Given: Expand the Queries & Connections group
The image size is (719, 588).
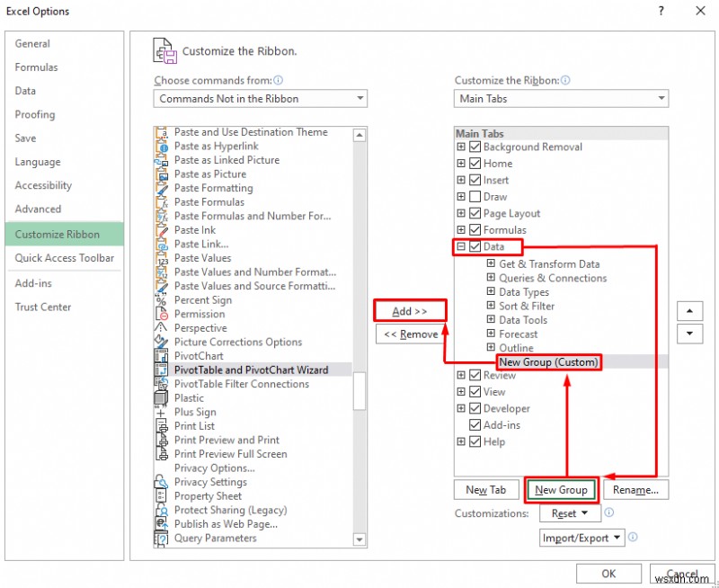Looking at the screenshot, I should (x=491, y=278).
